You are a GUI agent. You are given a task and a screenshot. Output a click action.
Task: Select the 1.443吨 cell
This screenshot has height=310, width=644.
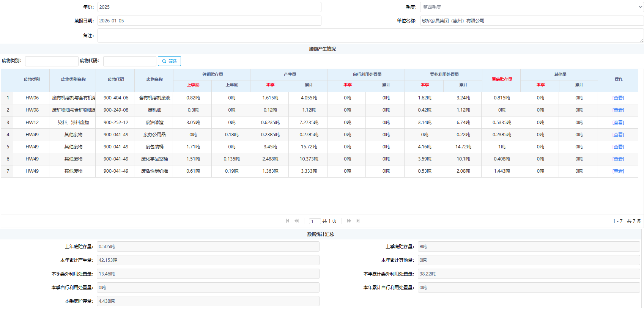pos(502,171)
